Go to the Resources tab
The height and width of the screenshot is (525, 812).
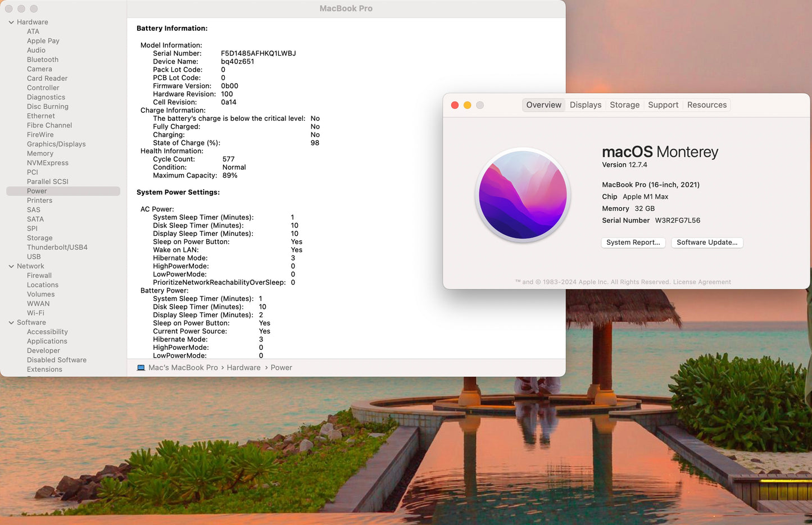pyautogui.click(x=706, y=105)
